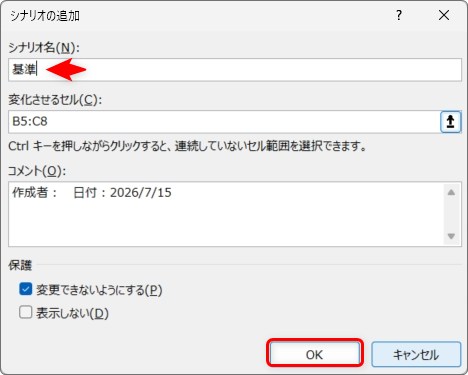Click the Ctrl キー hint text
The image size is (468, 375).
click(187, 146)
